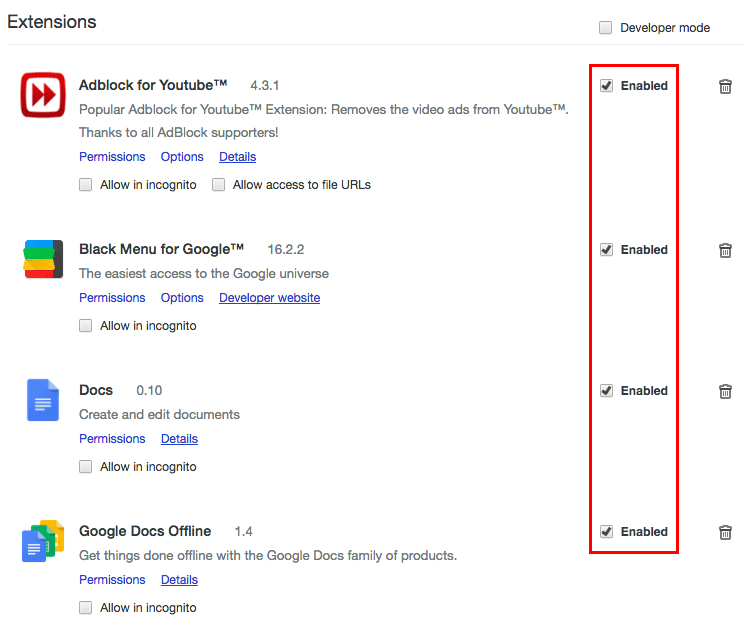Open Options for Adblock for Youtube
The width and height of the screenshot is (753, 633).
pos(182,157)
